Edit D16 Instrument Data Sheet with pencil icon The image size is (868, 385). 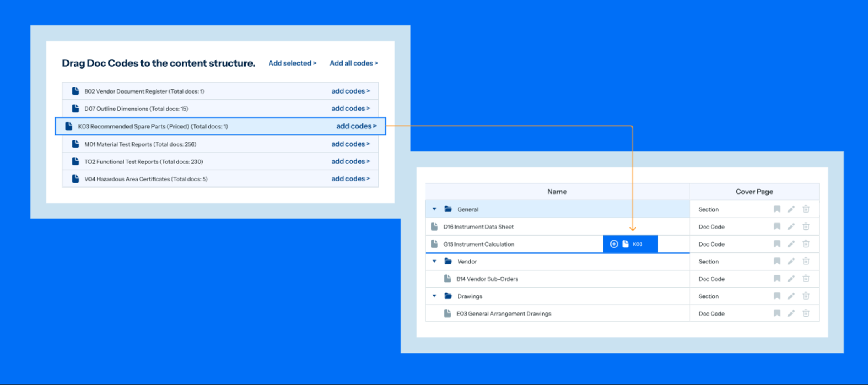[791, 227]
